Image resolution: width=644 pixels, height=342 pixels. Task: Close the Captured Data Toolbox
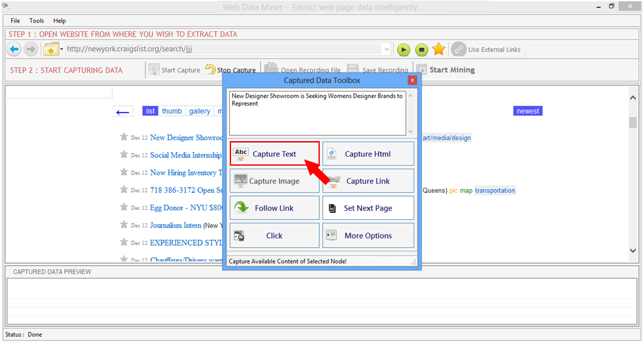click(412, 80)
